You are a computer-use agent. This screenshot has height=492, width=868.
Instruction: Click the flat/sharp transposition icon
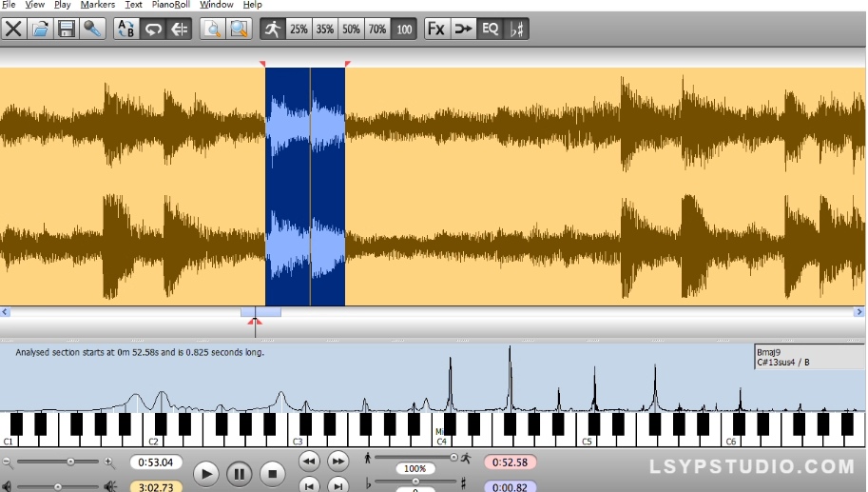coord(516,30)
